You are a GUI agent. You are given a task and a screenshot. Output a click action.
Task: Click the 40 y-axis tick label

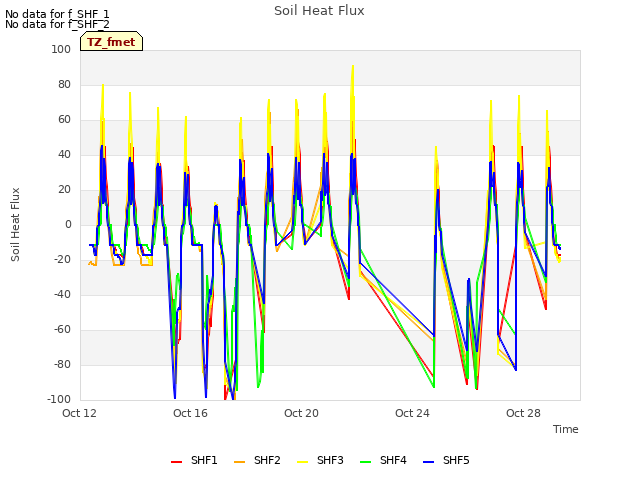[x=64, y=154]
